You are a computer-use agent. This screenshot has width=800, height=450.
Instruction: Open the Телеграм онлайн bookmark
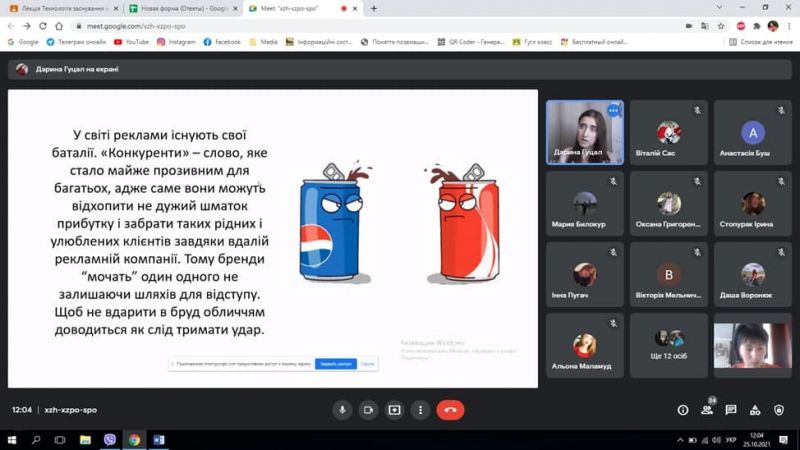click(x=76, y=42)
